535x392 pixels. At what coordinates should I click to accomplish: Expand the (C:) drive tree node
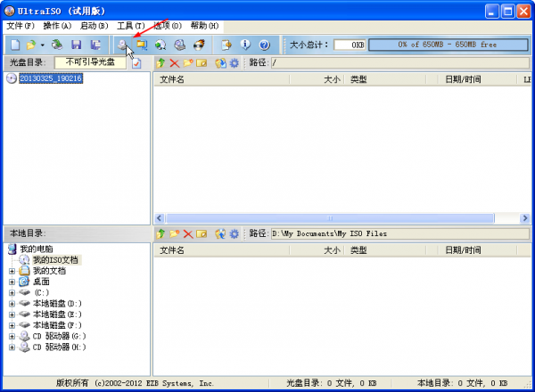[x=12, y=292]
